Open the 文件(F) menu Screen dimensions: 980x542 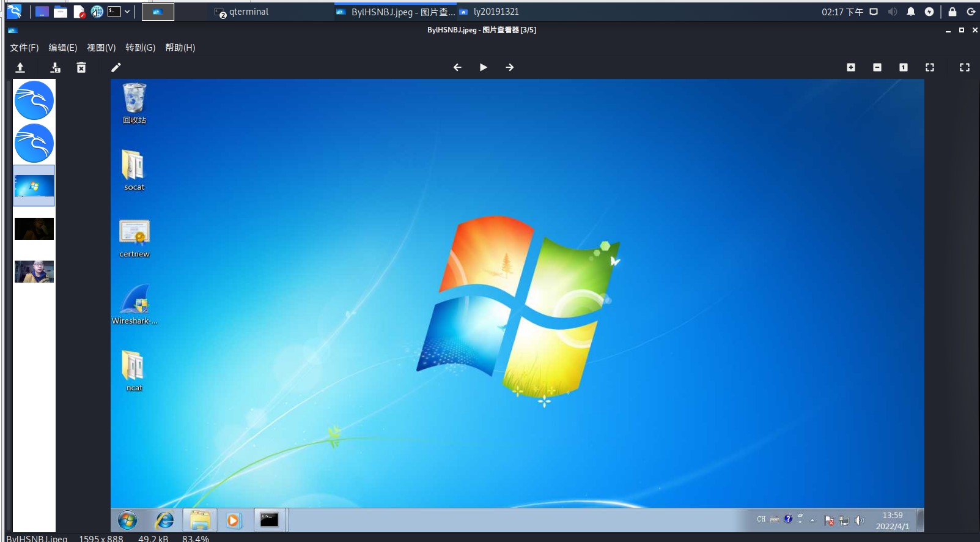pyautogui.click(x=24, y=48)
